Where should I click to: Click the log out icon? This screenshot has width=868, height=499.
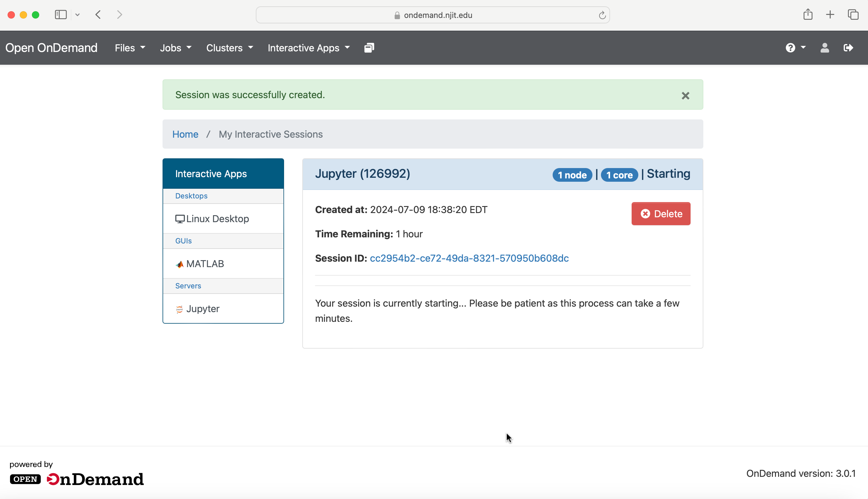(848, 48)
